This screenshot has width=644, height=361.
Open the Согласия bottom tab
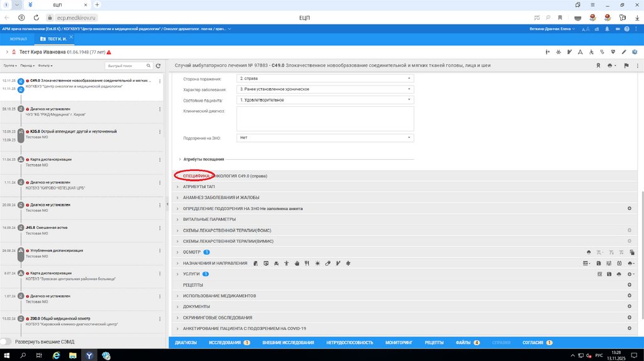[537, 343]
